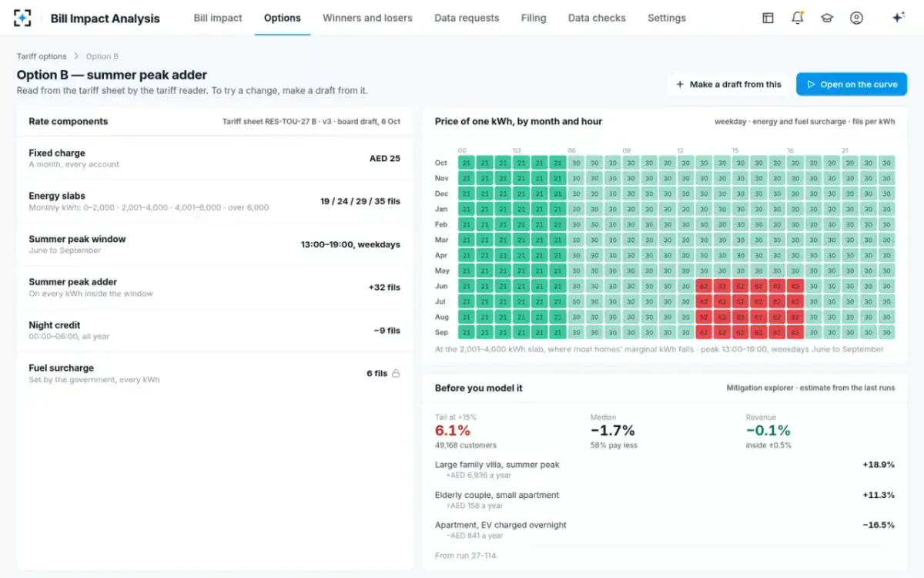Switch to the Bill impact tab
Screen dimensions: 924x578
coord(218,18)
